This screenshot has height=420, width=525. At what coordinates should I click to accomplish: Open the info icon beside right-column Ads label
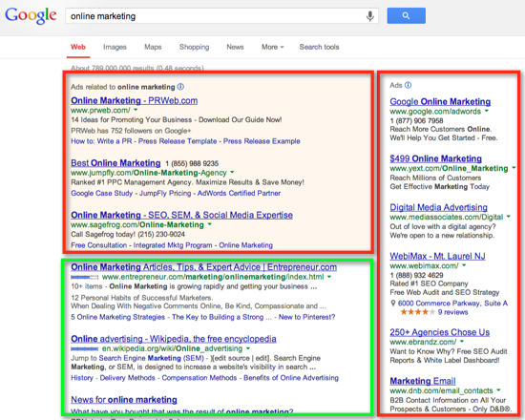point(408,85)
